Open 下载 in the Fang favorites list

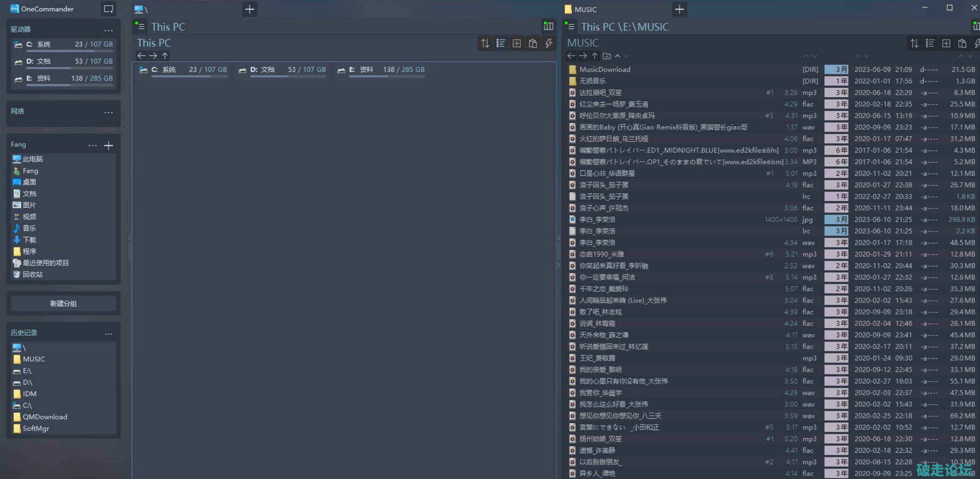29,240
